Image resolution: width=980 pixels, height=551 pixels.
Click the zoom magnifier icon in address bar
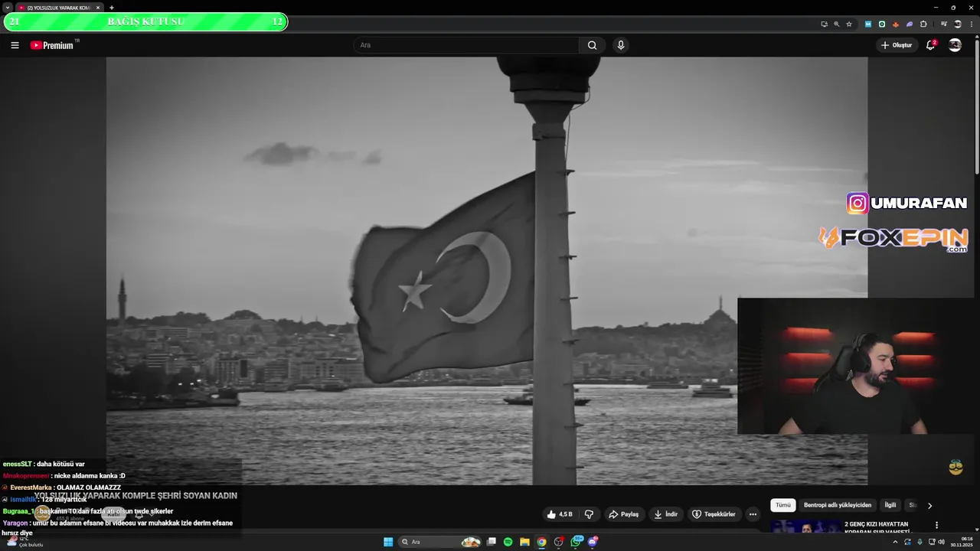[836, 24]
